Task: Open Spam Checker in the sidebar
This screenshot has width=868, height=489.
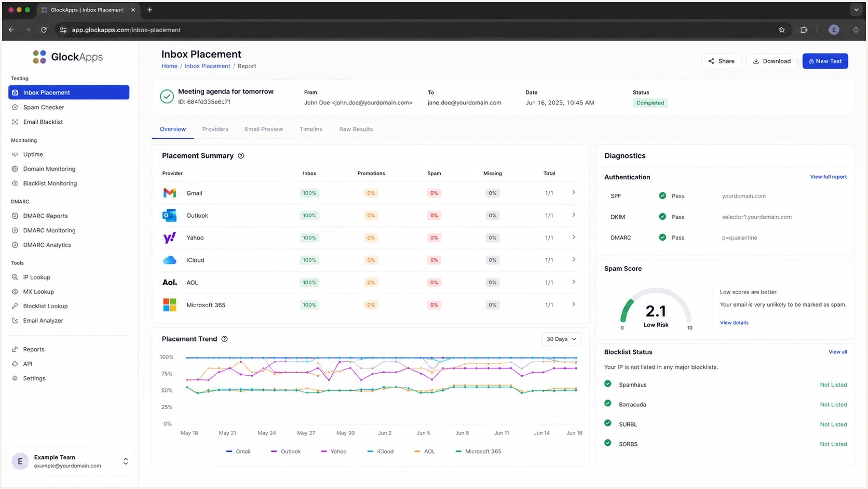Action: tap(44, 107)
